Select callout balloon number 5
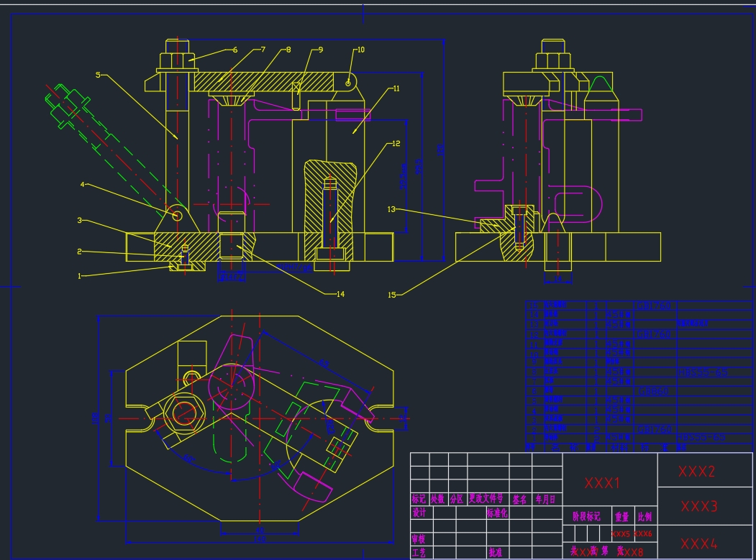The image size is (756, 560). pyautogui.click(x=98, y=75)
